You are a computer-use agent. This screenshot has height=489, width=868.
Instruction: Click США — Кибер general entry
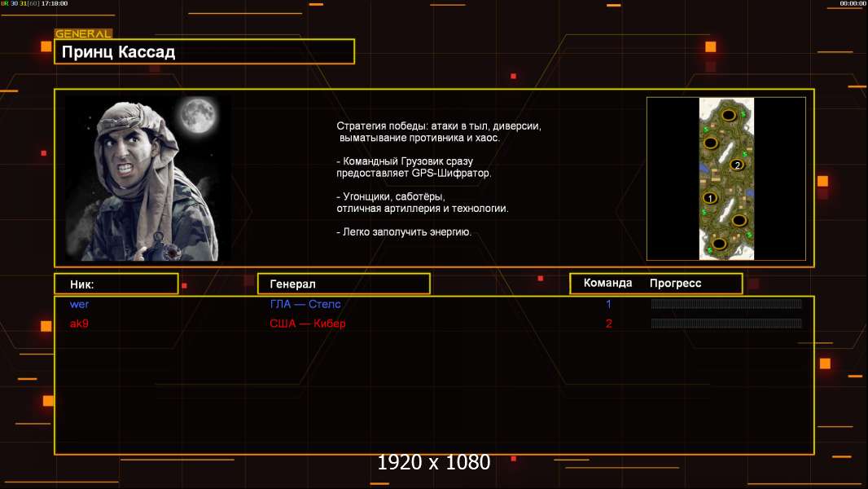coord(307,324)
